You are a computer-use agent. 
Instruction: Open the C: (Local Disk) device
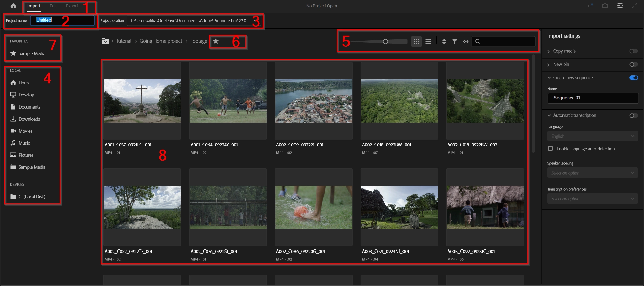click(x=28, y=197)
